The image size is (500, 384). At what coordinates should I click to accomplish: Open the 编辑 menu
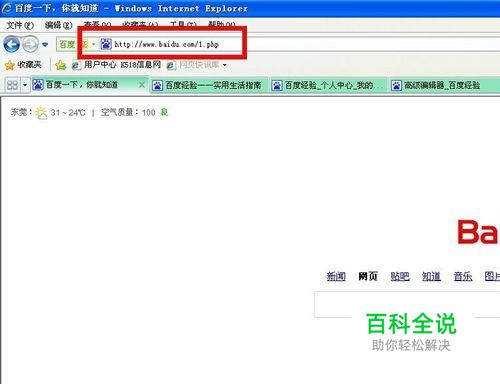58,25
